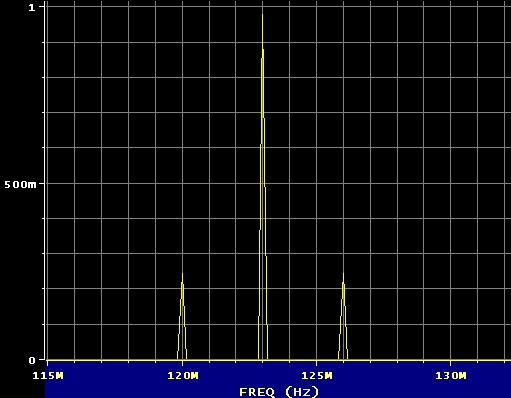Click the 500m amplitude axis label
This screenshot has width=511, height=398.
(20, 184)
